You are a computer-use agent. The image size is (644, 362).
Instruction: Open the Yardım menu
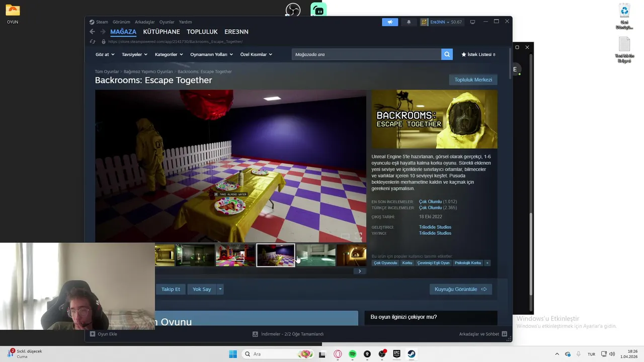pyautogui.click(x=186, y=22)
